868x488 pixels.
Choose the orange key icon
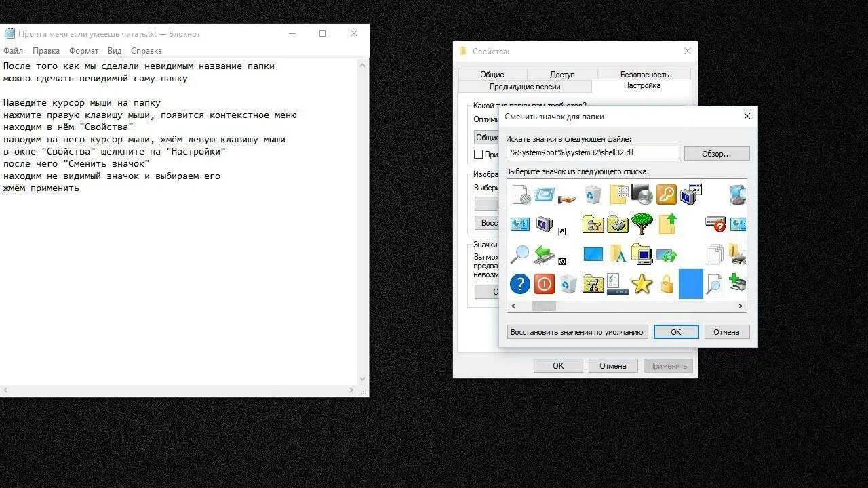(666, 195)
